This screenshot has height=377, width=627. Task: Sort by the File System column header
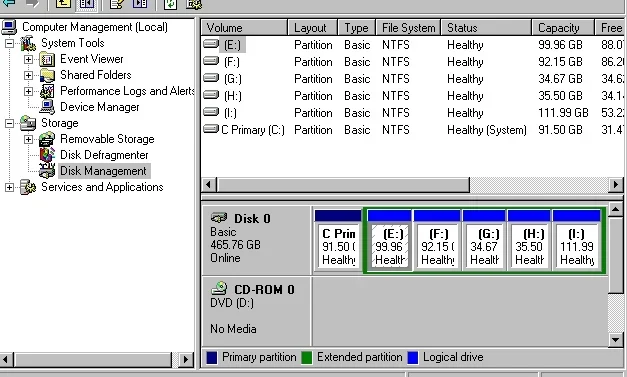point(408,28)
